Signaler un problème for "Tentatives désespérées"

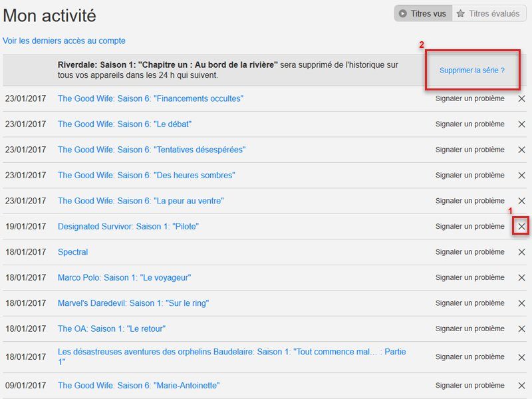470,150
